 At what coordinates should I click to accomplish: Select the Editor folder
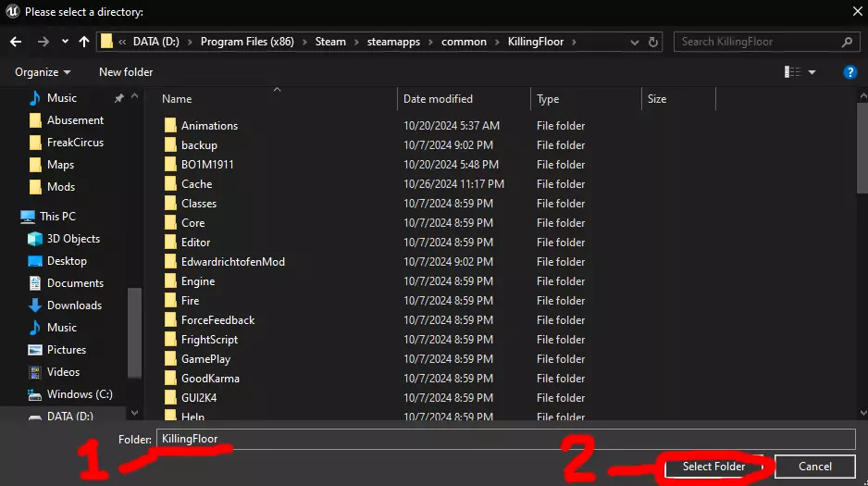195,242
